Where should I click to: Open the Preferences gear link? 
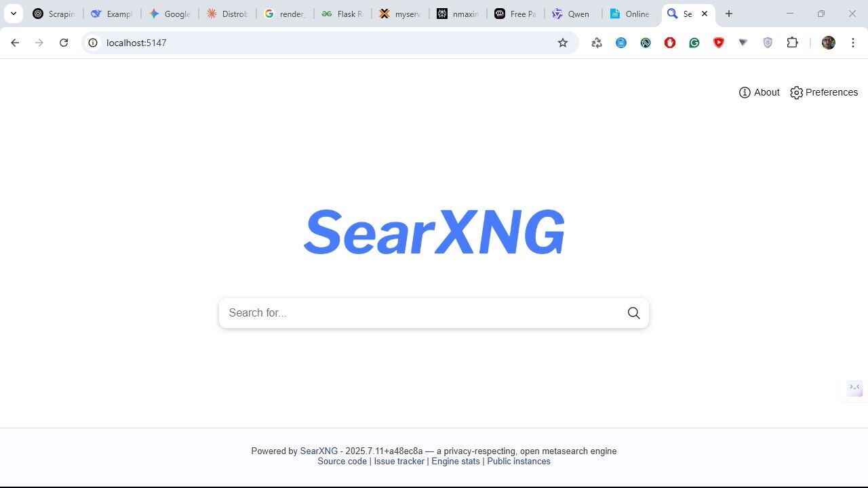click(824, 92)
